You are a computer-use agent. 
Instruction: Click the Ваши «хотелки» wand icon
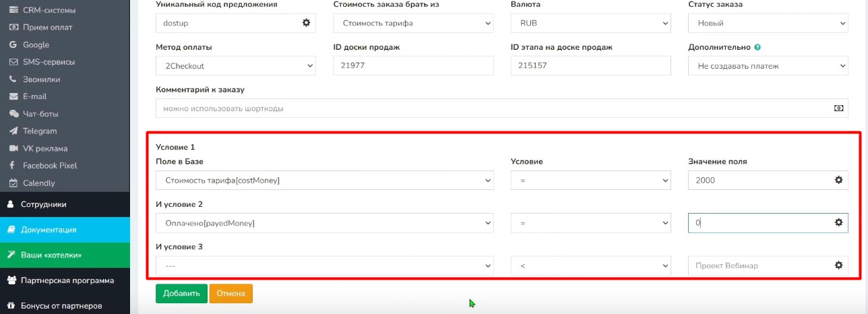click(11, 255)
